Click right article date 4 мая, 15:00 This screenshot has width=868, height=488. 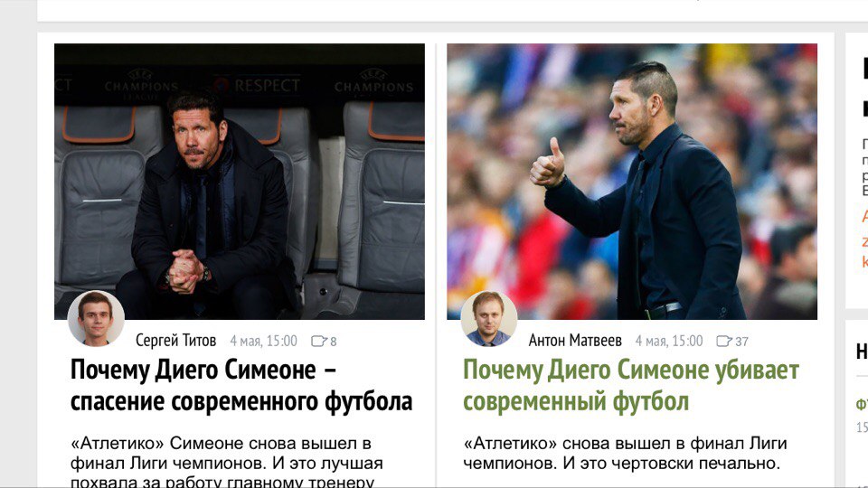(669, 341)
